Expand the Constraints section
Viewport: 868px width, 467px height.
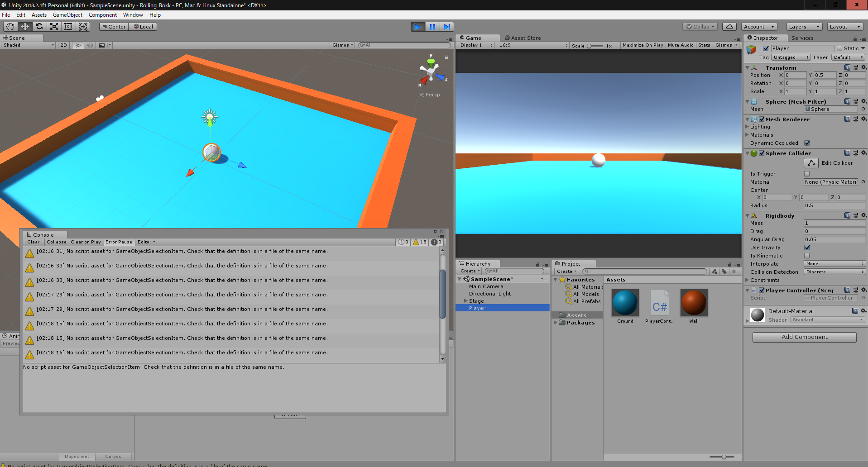747,280
